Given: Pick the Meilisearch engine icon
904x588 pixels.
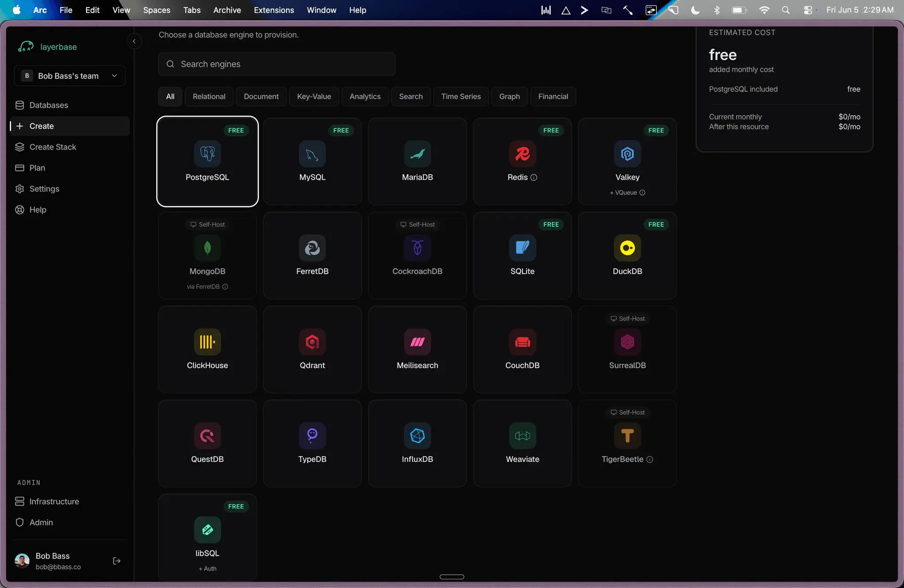Looking at the screenshot, I should coord(418,342).
